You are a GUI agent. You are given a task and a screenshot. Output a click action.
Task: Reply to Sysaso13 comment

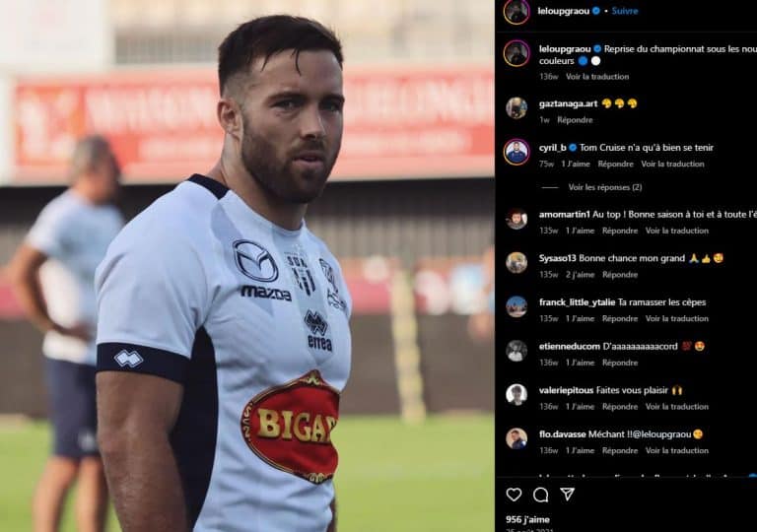point(620,275)
